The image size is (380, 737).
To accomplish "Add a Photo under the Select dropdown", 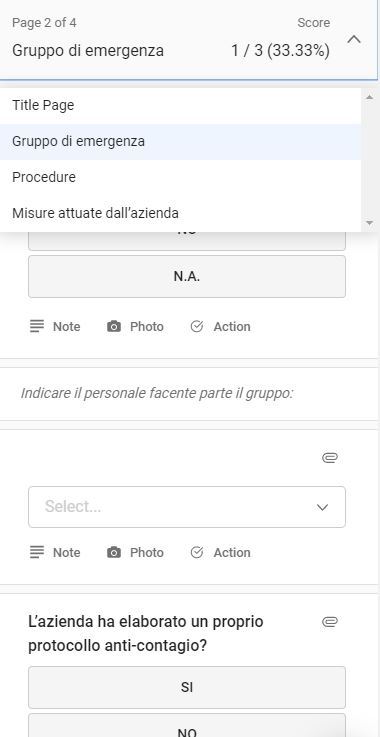I will click(x=135, y=552).
